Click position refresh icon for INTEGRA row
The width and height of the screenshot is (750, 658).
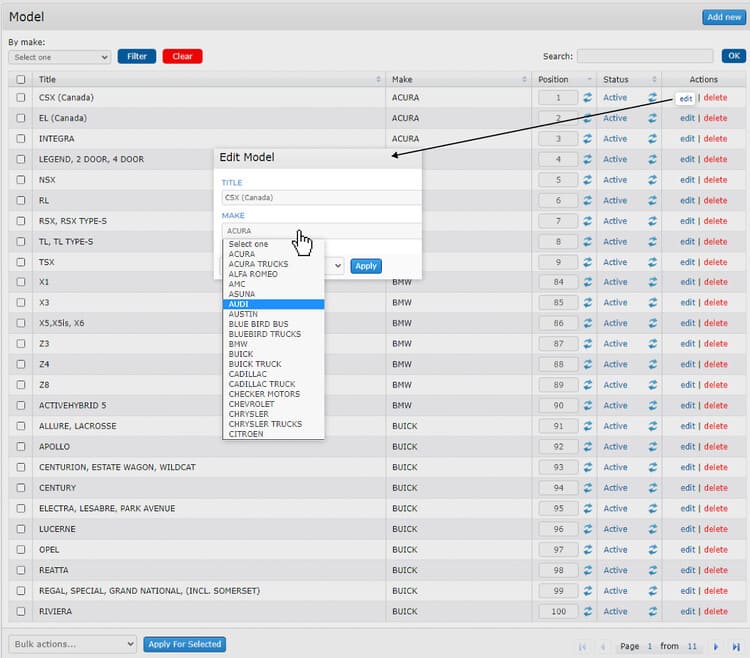[587, 139]
